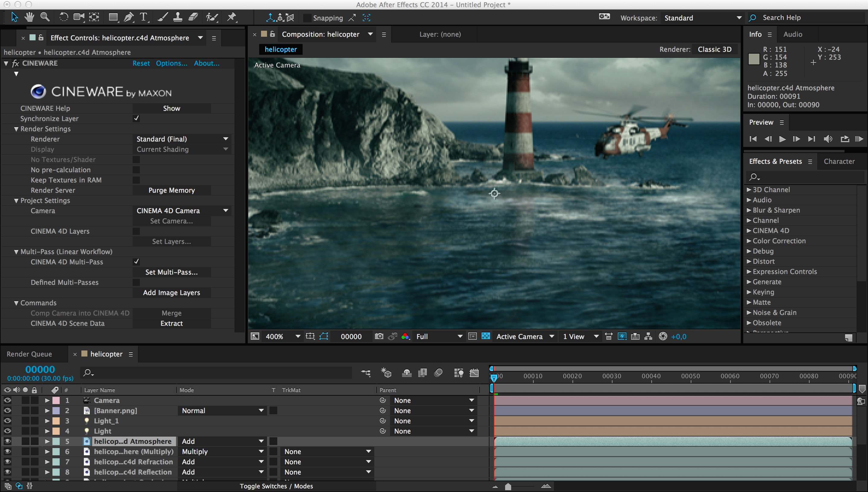Image resolution: width=868 pixels, height=492 pixels.
Task: Select the Brush tool
Action: (x=163, y=17)
